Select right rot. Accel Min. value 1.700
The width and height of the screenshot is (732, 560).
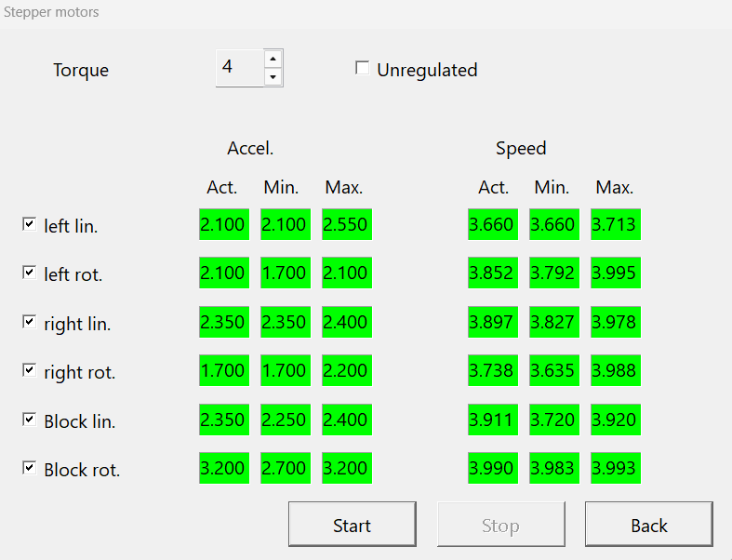click(286, 370)
